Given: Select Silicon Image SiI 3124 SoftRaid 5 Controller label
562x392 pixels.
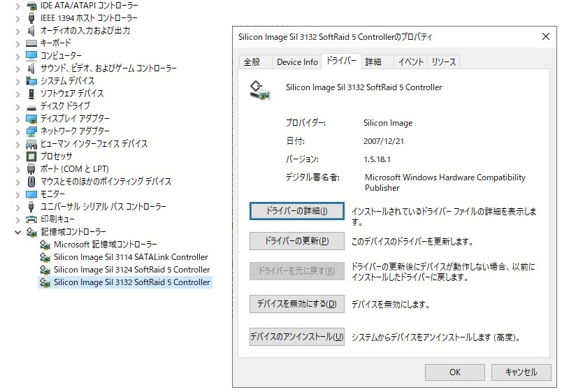Looking at the screenshot, I should point(132,270).
